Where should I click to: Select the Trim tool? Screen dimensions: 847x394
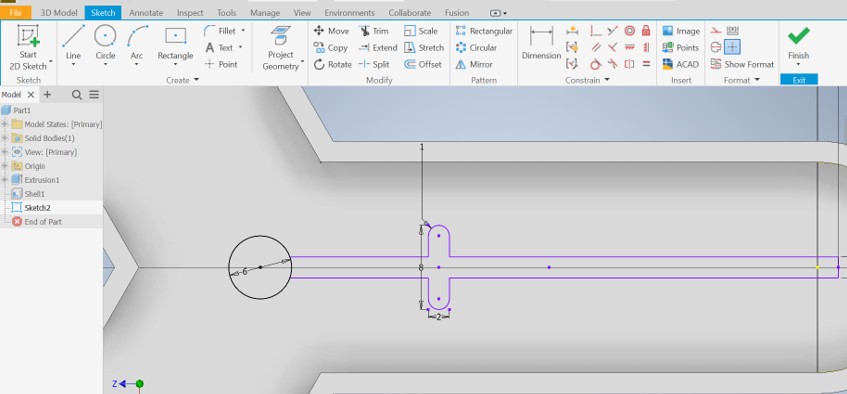coord(374,31)
